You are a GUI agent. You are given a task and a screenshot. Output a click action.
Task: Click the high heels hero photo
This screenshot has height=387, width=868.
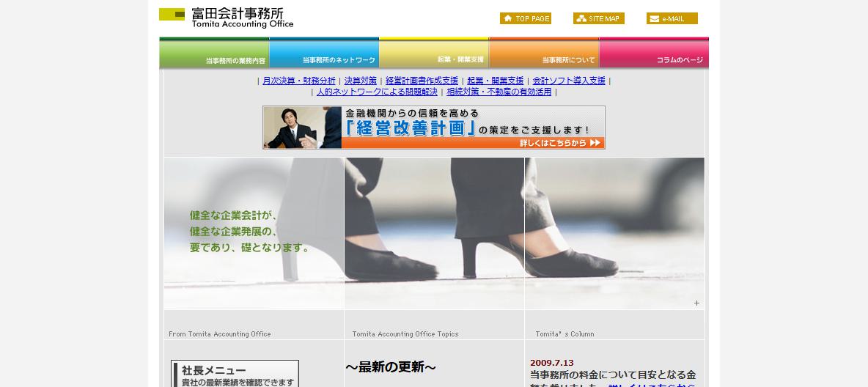(x=434, y=233)
